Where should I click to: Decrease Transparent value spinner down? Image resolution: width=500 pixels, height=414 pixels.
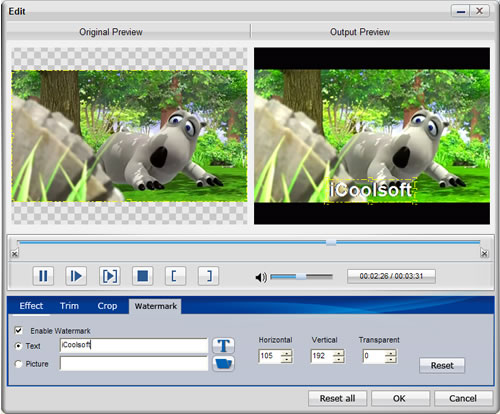(x=391, y=360)
